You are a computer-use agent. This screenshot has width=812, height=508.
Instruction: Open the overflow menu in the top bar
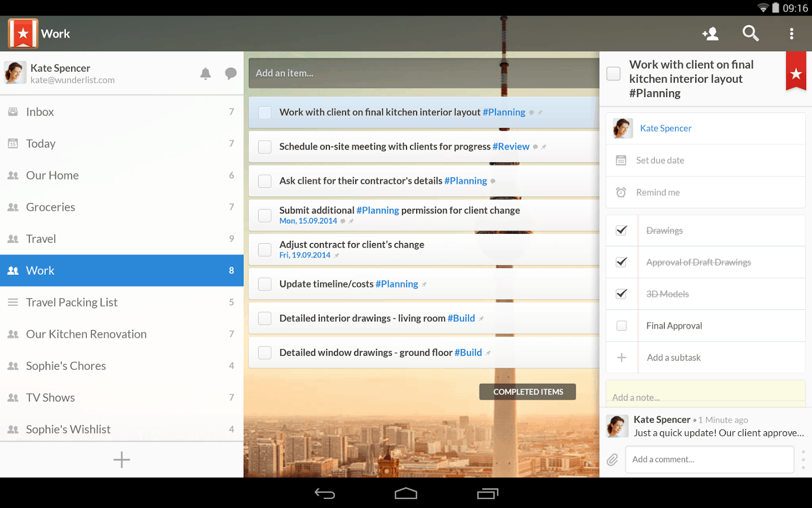click(x=792, y=33)
